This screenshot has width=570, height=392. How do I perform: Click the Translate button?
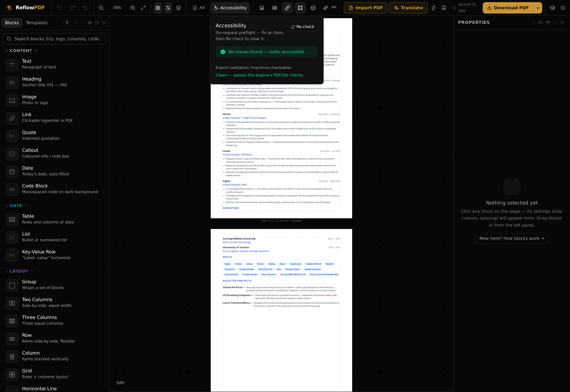point(408,8)
